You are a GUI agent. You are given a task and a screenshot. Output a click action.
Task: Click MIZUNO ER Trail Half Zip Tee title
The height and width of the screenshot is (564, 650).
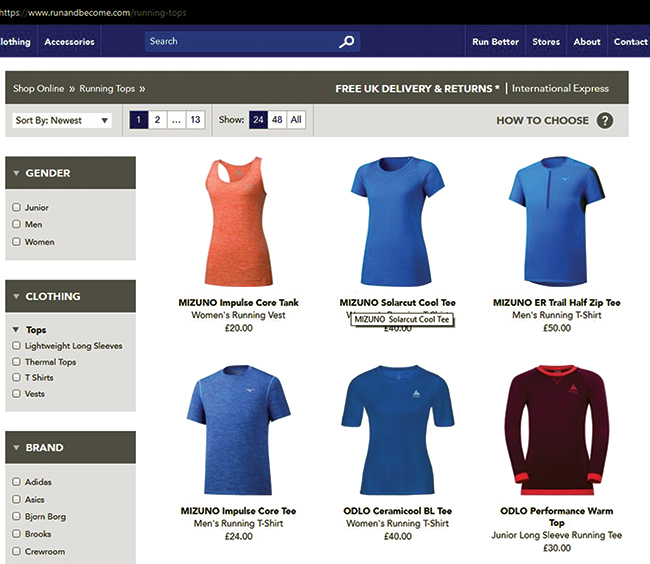(x=557, y=303)
